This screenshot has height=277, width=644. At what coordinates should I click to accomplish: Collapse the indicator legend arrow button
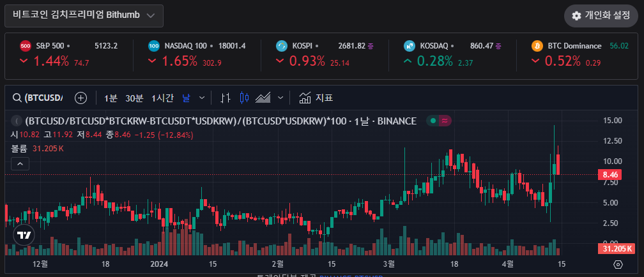coord(20,164)
